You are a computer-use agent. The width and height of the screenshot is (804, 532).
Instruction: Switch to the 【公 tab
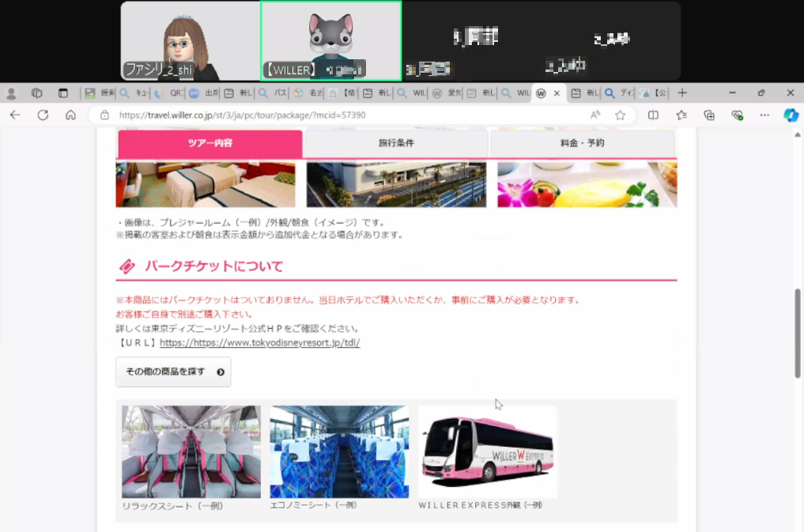(655, 93)
